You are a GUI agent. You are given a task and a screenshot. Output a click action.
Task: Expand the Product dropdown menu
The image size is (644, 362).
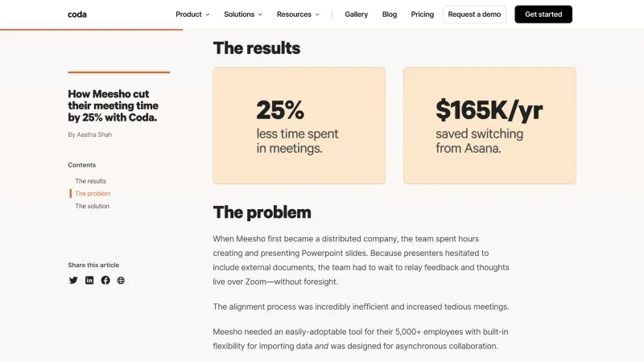point(192,14)
